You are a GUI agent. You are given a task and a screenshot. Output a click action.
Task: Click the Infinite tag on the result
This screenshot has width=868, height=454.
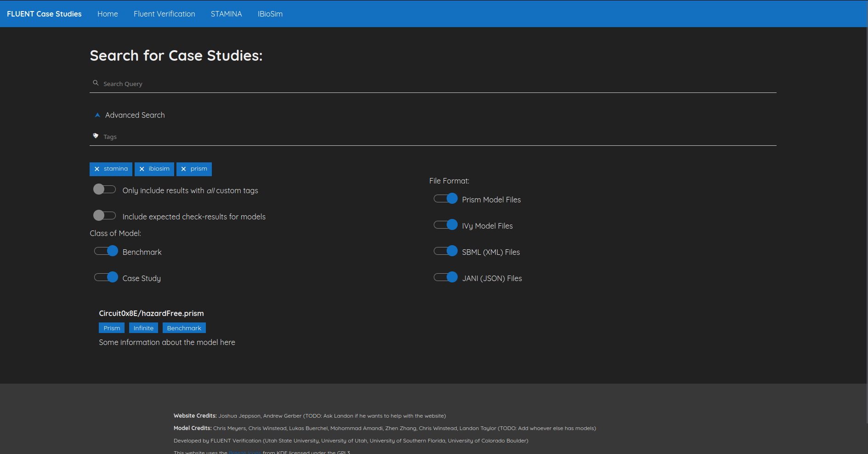pyautogui.click(x=143, y=328)
